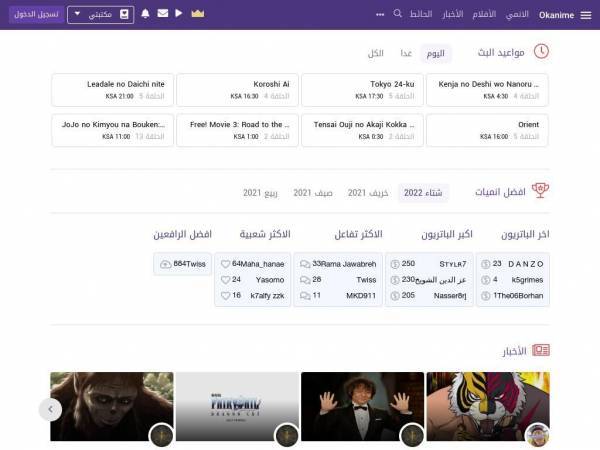Image resolution: width=600 pixels, height=450 pixels.
Task: Click comment icon next to 33Rama Jawabreh
Action: pos(305,264)
